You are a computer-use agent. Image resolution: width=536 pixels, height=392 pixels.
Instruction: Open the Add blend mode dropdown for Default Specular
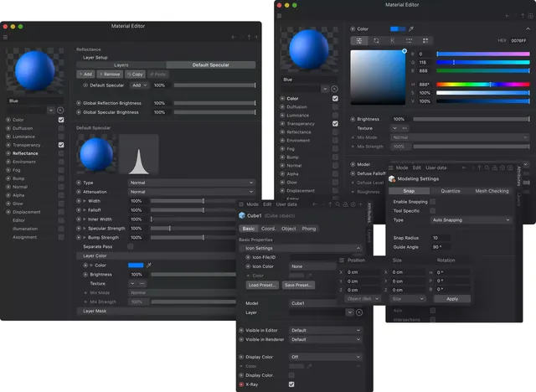139,85
